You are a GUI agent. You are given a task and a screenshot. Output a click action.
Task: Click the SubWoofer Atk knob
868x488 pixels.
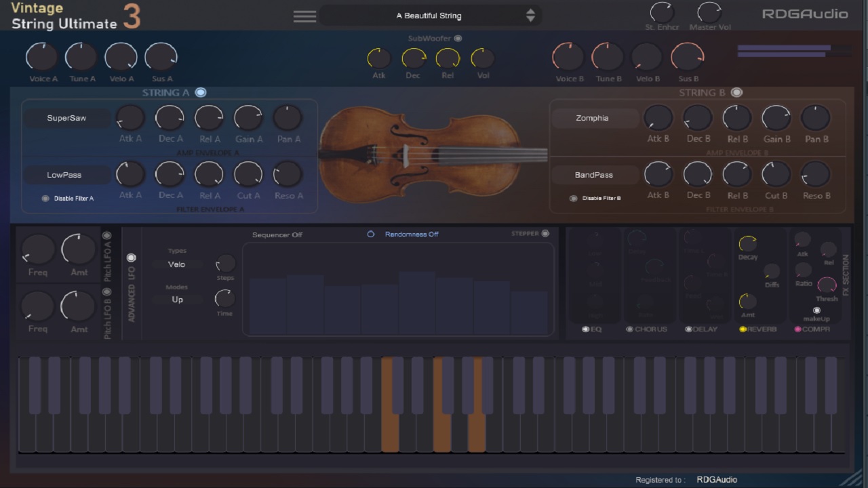point(378,58)
